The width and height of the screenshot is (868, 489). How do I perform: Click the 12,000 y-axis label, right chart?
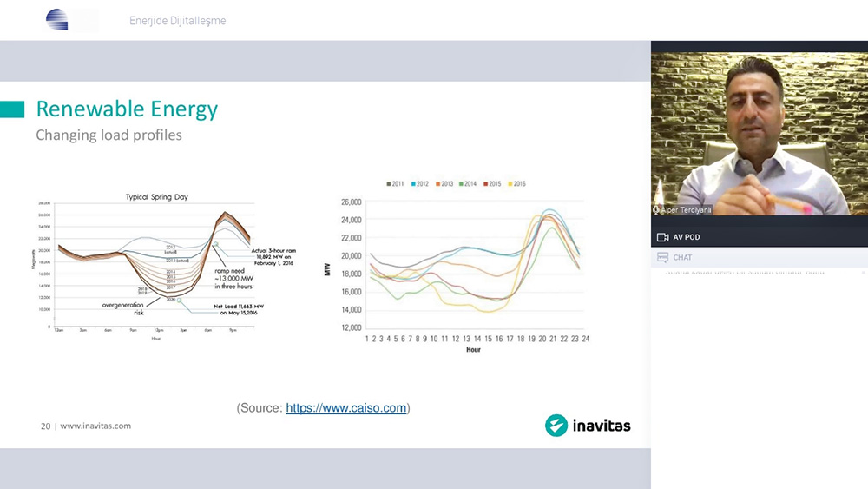(x=351, y=327)
